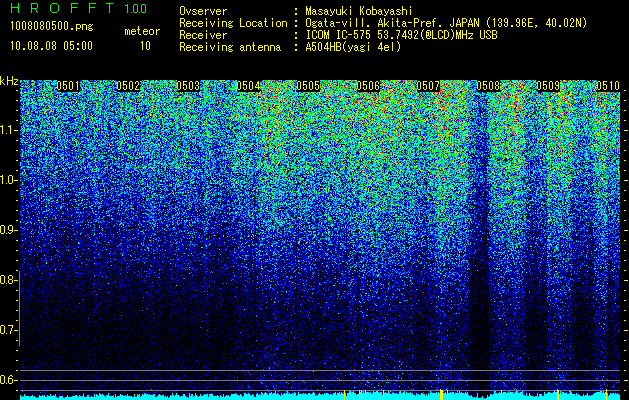Click the 1.0 frequency axis label
629x400 pixels.
coord(7,180)
